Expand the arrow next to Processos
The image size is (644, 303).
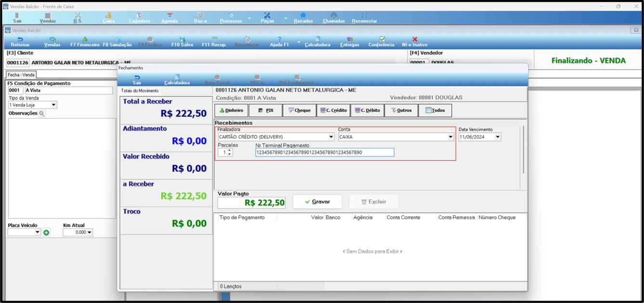pos(249,18)
